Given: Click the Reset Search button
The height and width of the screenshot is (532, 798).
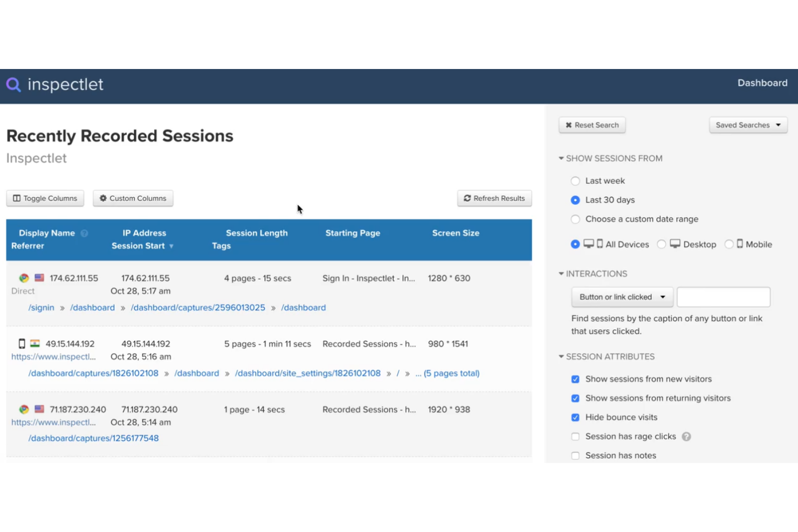Looking at the screenshot, I should [x=592, y=125].
